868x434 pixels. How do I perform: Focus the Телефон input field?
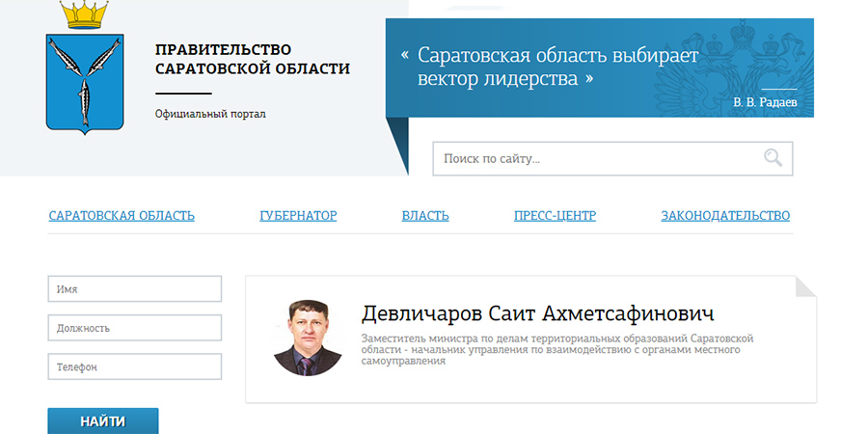point(135,366)
